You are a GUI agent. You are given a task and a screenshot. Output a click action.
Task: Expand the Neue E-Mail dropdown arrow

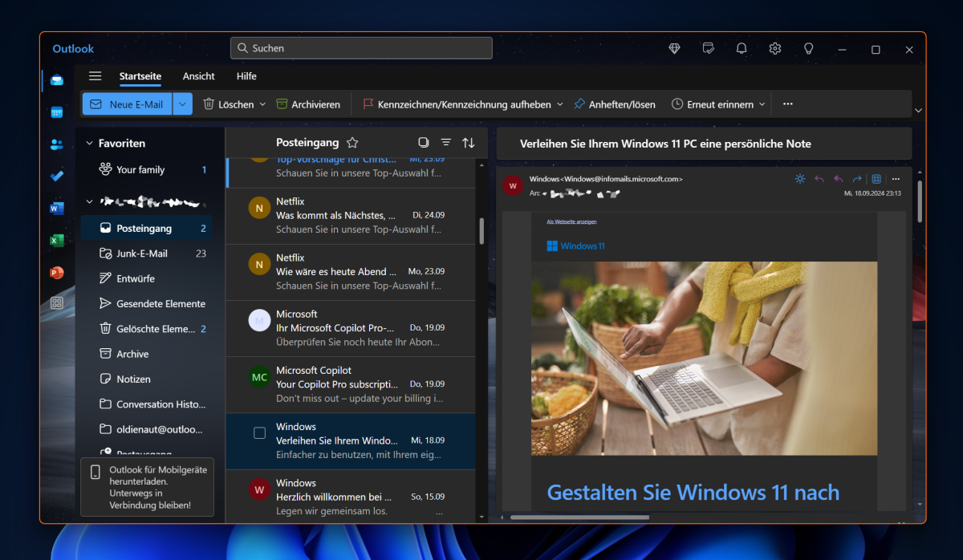[x=182, y=103]
